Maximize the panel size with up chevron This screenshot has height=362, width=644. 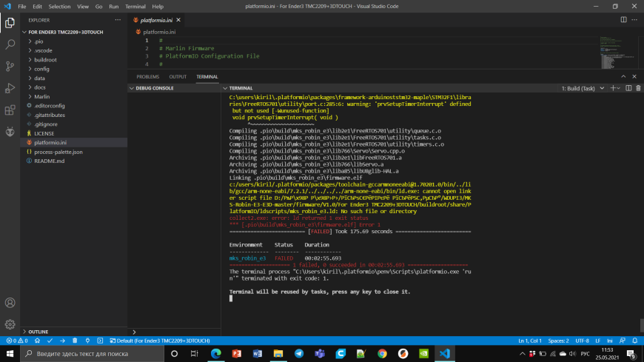pyautogui.click(x=623, y=77)
